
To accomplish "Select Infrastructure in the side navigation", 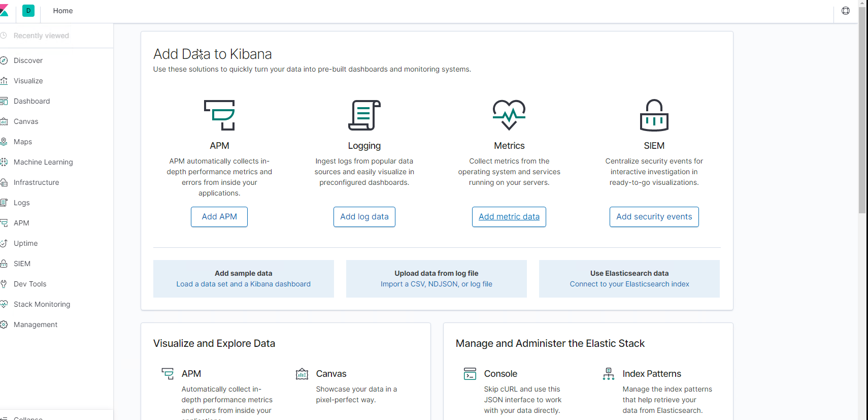I will (x=36, y=182).
